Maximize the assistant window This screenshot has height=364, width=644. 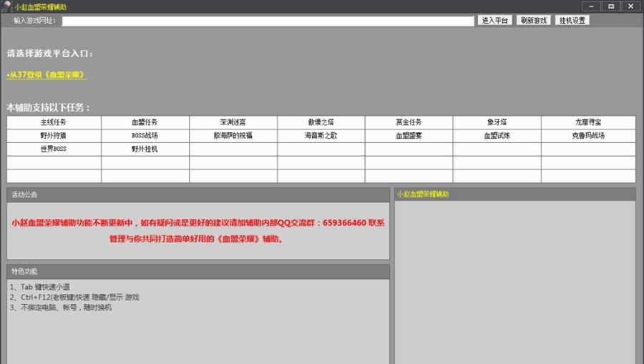pos(611,6)
